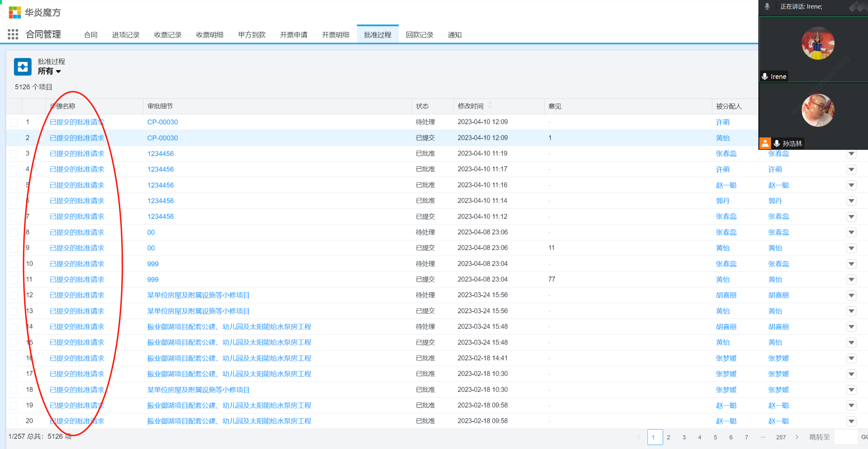Check the select-all header checkbox
Viewport: 868px width, 449px height.
(x=14, y=106)
